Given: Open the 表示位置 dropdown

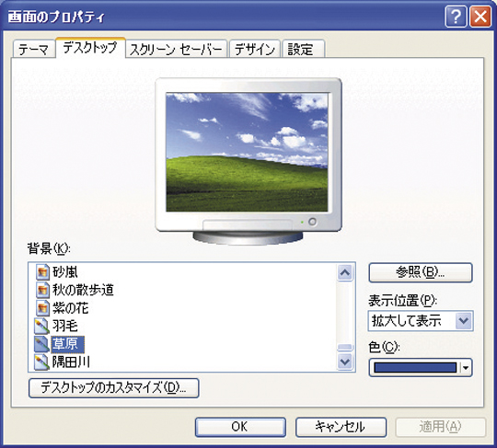Looking at the screenshot, I should click(463, 321).
